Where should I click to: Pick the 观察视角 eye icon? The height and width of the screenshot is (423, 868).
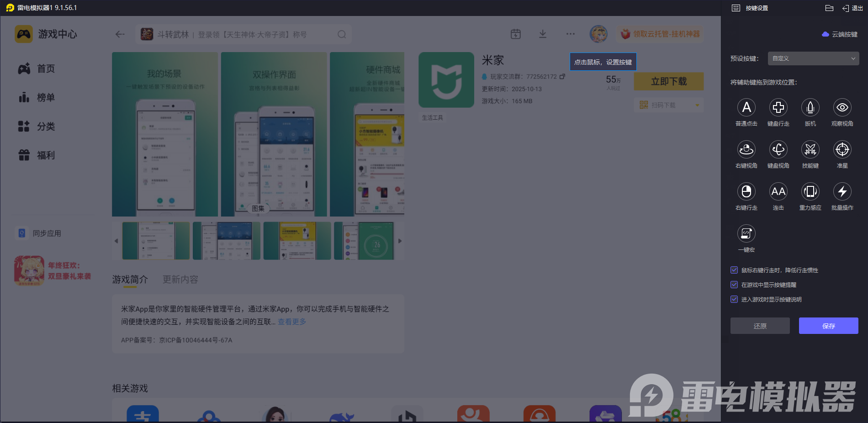click(x=842, y=107)
